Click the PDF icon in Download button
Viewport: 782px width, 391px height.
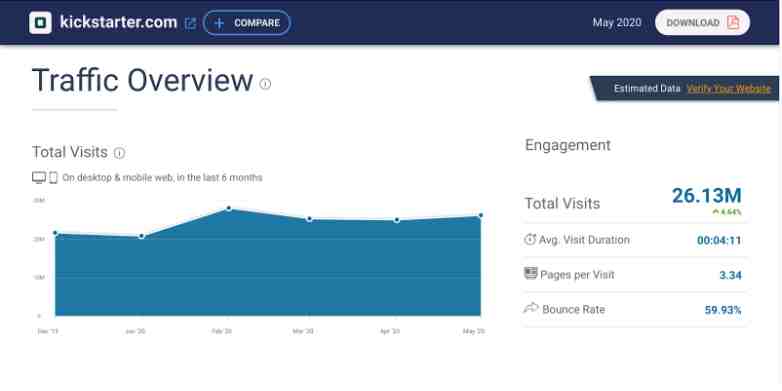pyautogui.click(x=733, y=22)
